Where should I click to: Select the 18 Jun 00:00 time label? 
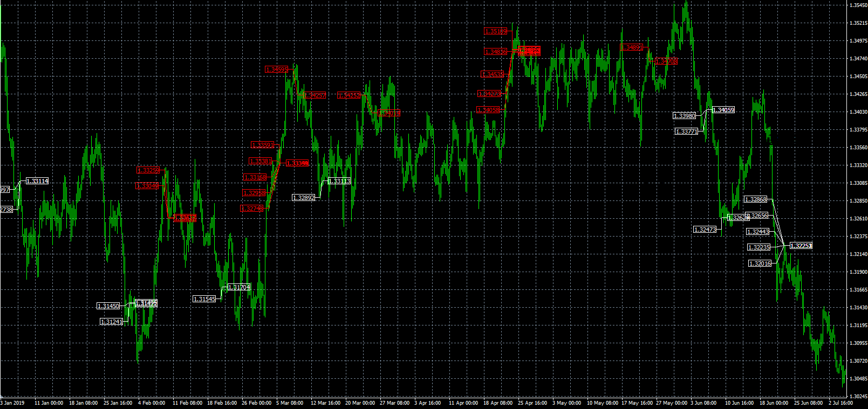[774, 403]
